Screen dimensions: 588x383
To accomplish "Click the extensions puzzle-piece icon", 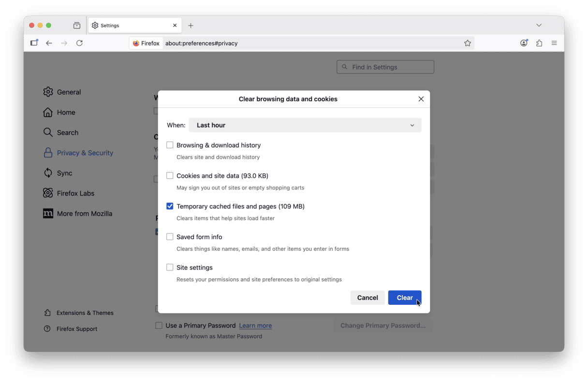I will coord(539,43).
